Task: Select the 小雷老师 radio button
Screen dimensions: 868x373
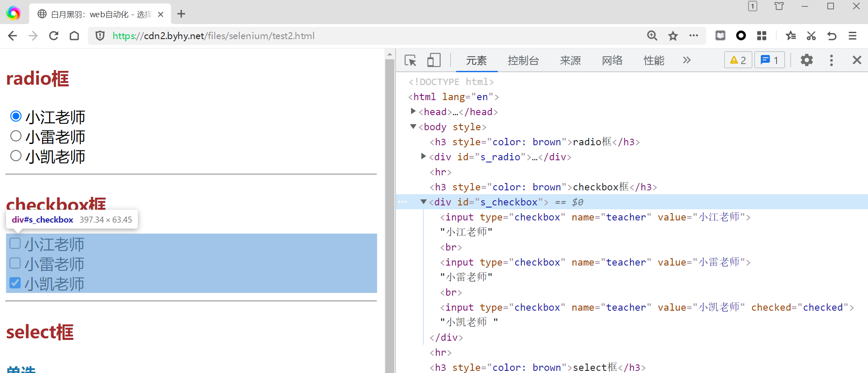Action: point(16,136)
